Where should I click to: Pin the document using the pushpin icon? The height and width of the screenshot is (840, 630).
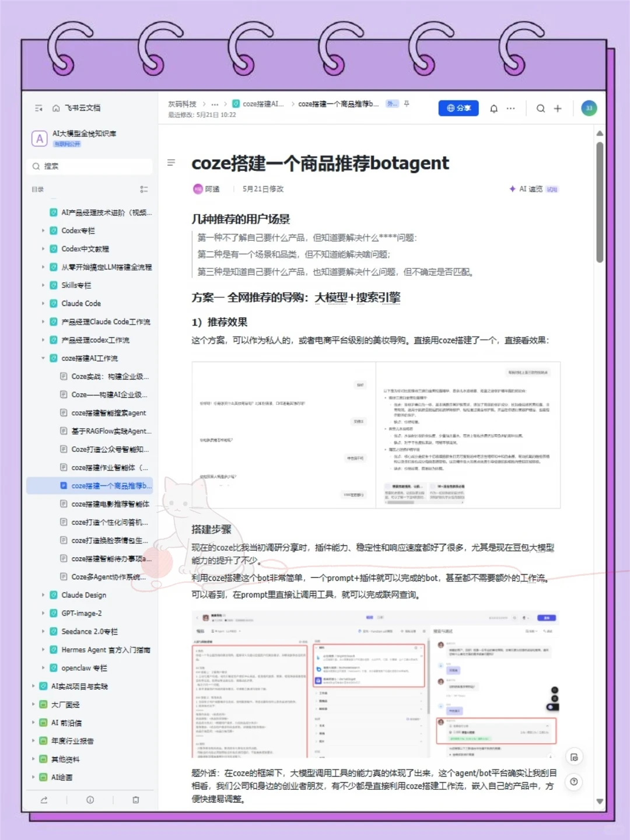tap(407, 104)
